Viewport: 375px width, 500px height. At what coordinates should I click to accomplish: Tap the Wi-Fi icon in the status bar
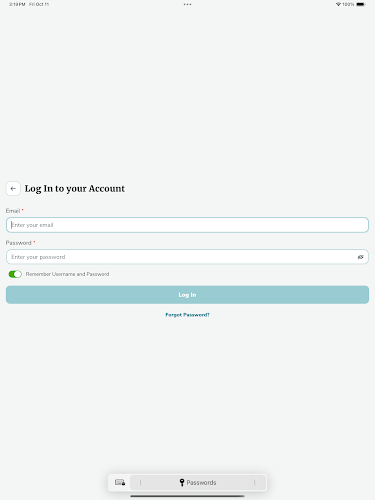click(338, 4)
